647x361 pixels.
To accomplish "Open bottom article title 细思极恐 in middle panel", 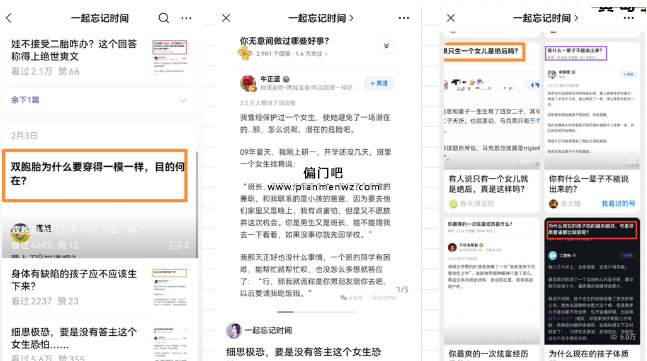I will tap(303, 352).
